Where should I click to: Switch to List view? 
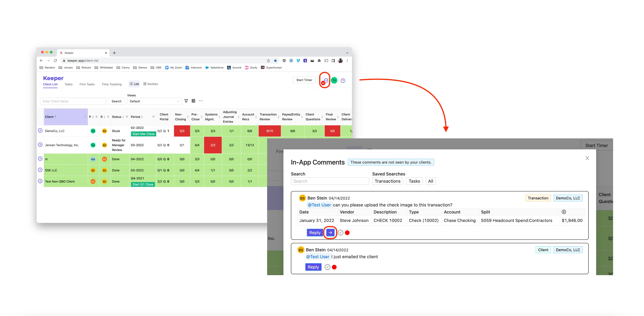coord(134,84)
